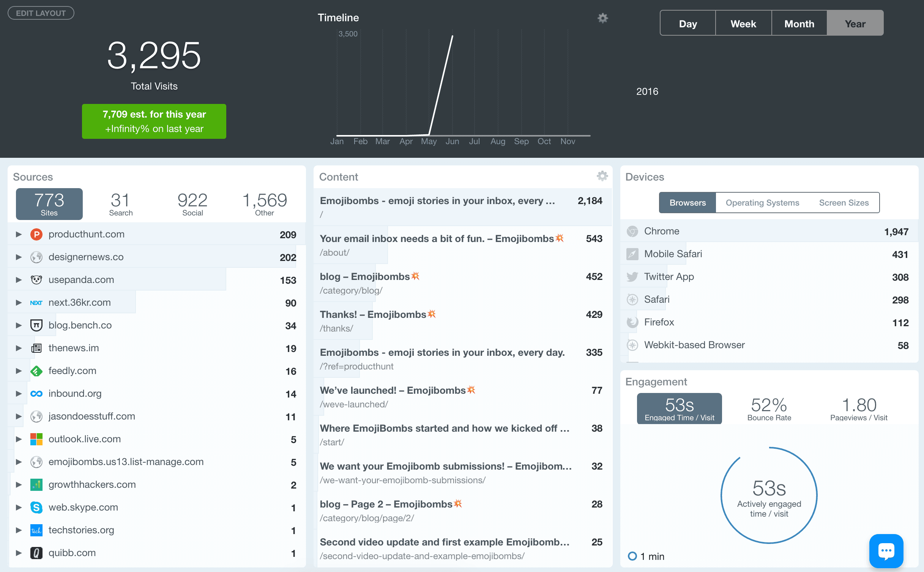This screenshot has width=924, height=572.
Task: Select the 1 min engagement radio
Action: [632, 556]
